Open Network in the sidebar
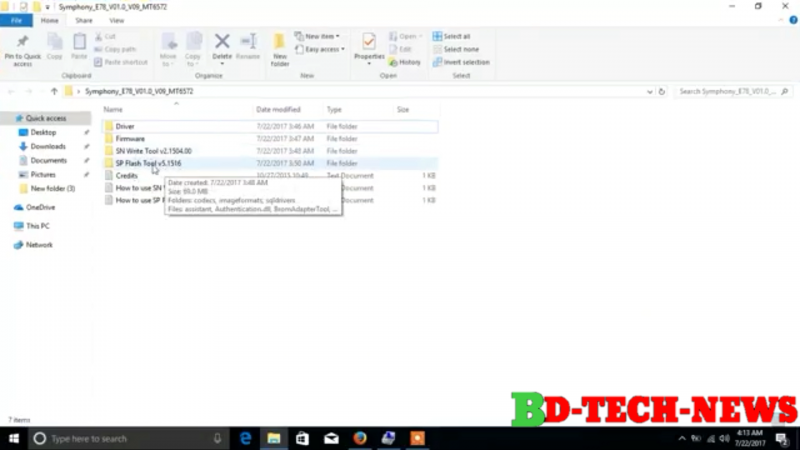This screenshot has height=450, width=800. (x=39, y=245)
